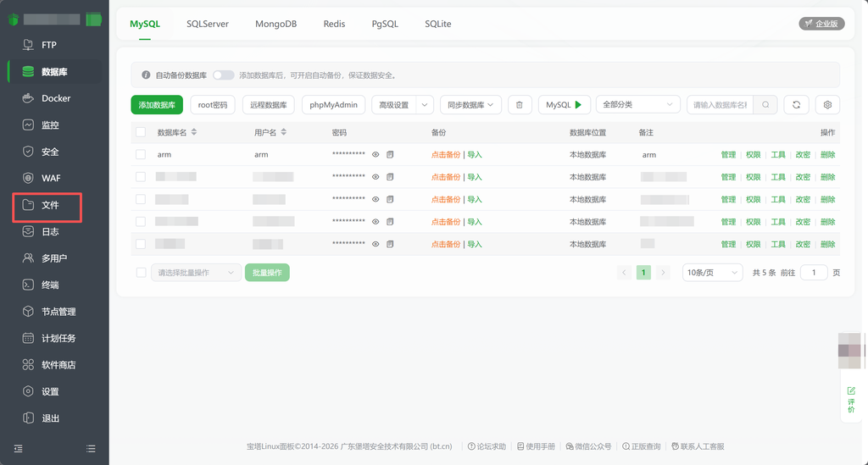Check the arm database row checkbox

[141, 154]
